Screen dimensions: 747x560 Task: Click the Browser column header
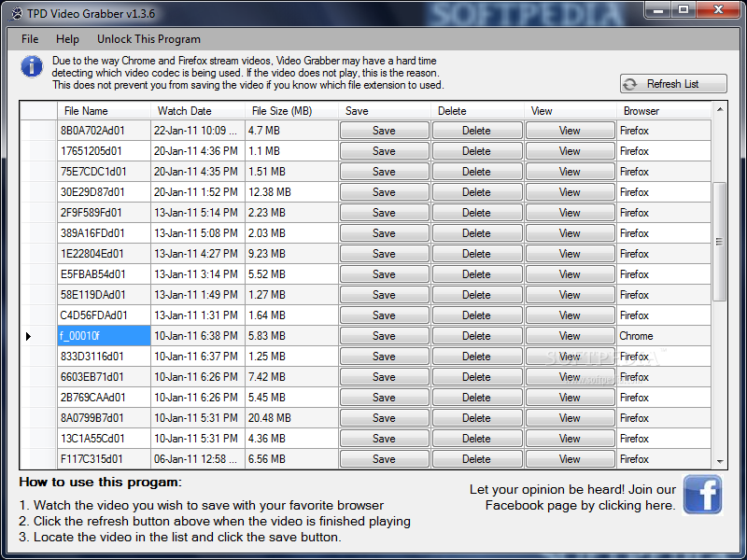coord(664,110)
